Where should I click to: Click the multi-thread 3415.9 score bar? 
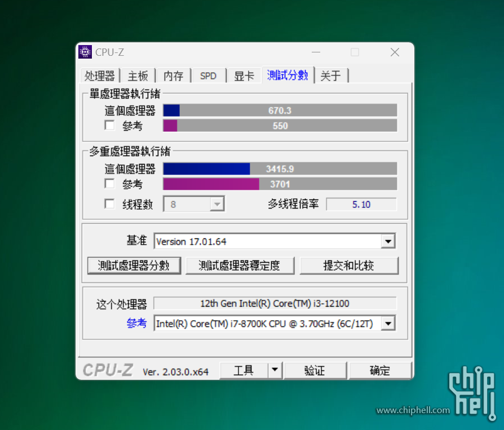(x=280, y=169)
